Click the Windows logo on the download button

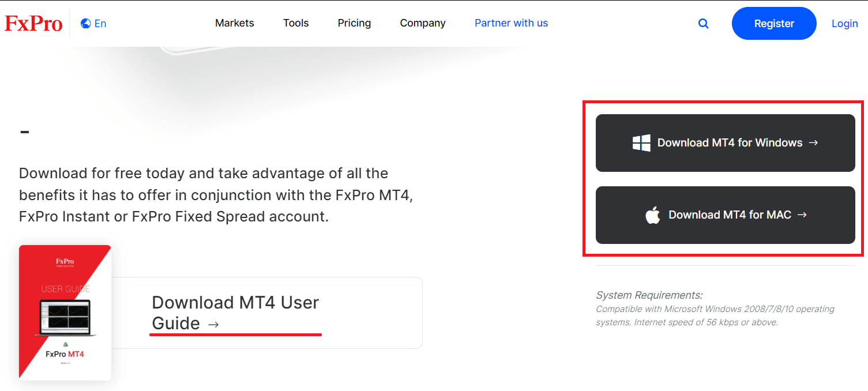641,142
